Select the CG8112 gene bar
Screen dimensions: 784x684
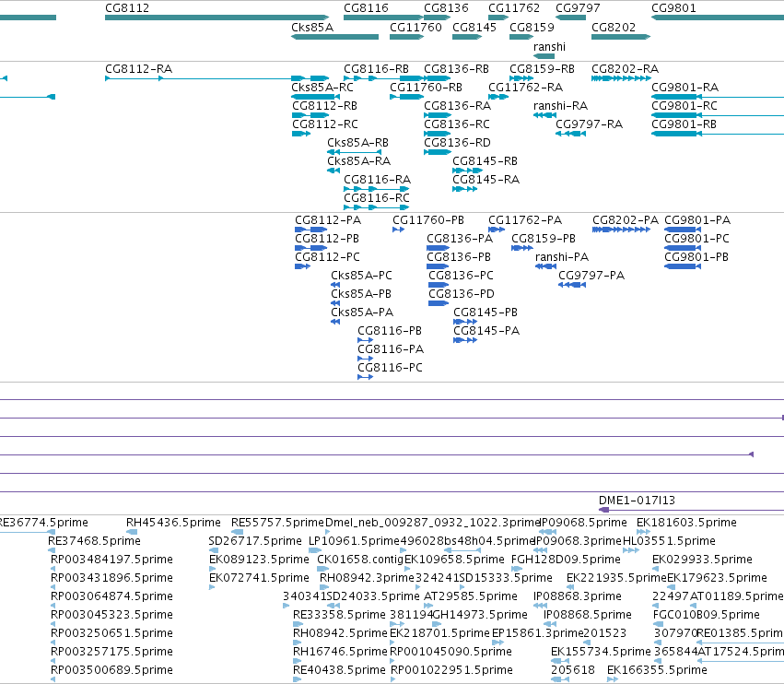point(217,18)
